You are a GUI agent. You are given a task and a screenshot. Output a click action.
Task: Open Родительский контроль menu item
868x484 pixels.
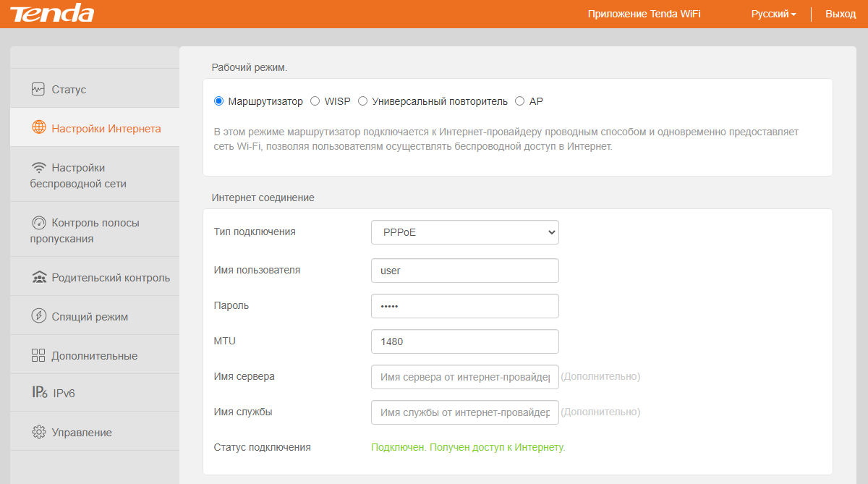point(95,277)
